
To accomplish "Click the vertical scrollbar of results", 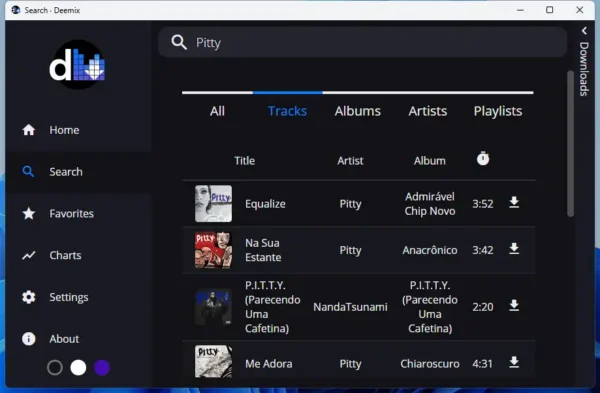I will point(571,144).
